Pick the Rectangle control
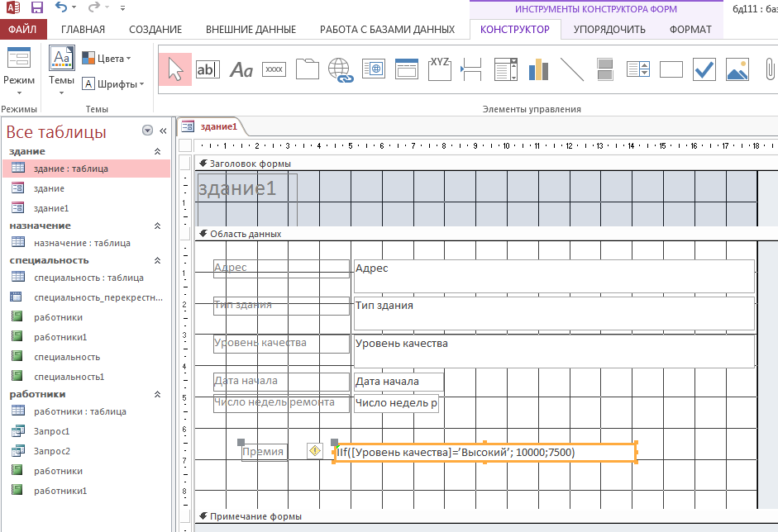Screen dimensions: 778x532 pos(671,69)
